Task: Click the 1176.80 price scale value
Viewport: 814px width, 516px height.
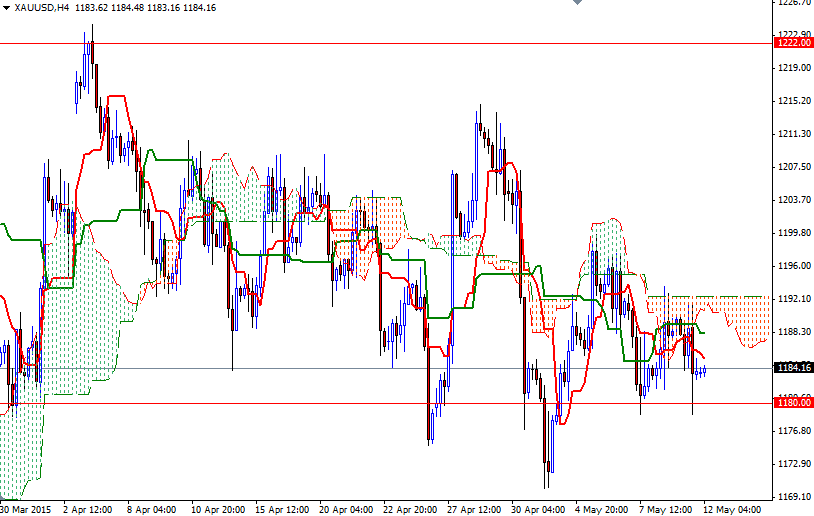Action: (x=792, y=431)
